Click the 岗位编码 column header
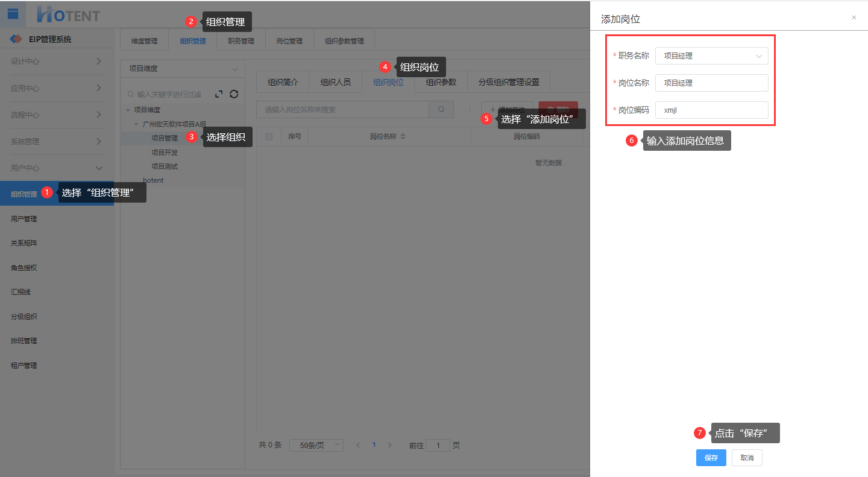The height and width of the screenshot is (477, 868). (x=526, y=137)
